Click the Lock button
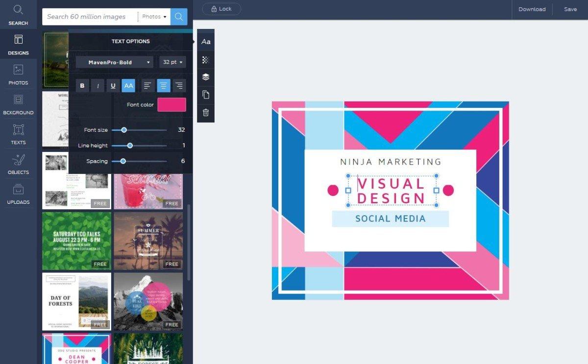This screenshot has height=364, width=588. [221, 9]
